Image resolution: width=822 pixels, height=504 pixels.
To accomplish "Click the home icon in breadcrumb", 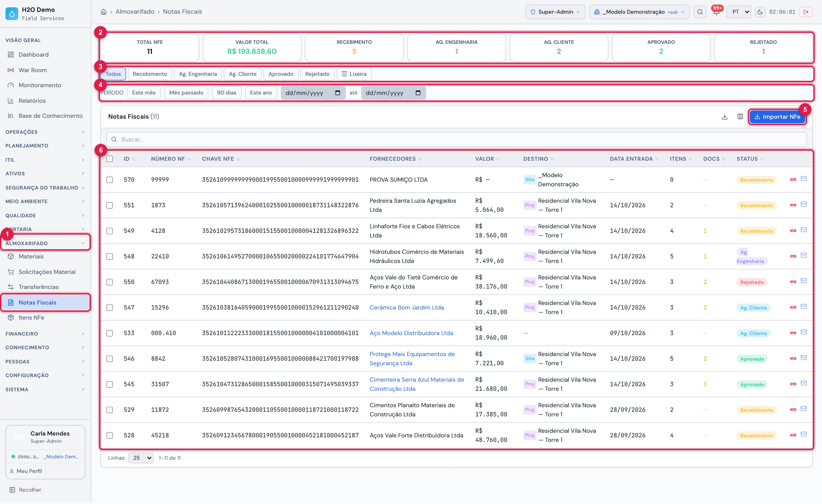I will 103,12.
